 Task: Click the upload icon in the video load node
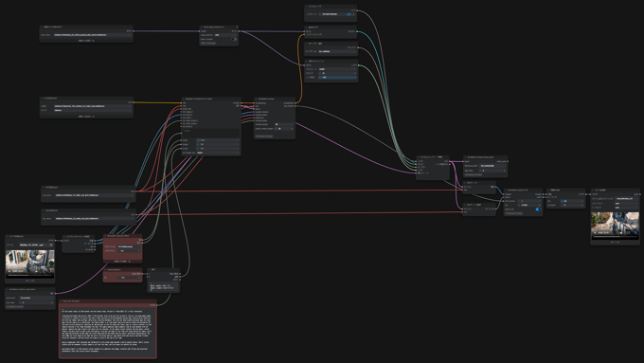coord(51,245)
